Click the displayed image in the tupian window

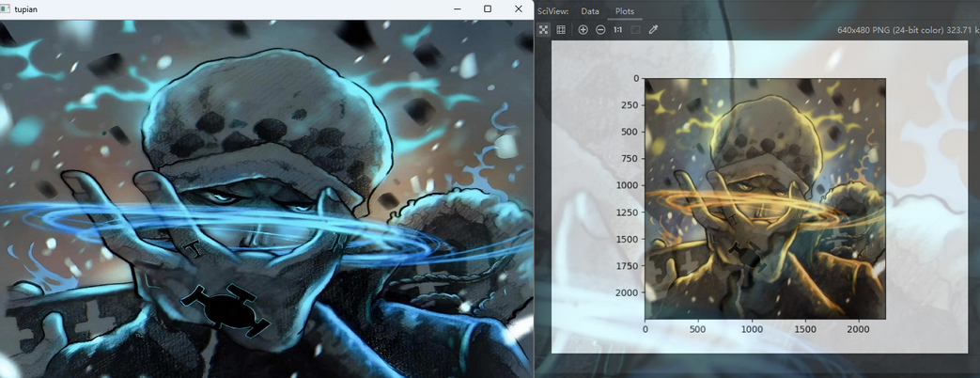(x=267, y=197)
